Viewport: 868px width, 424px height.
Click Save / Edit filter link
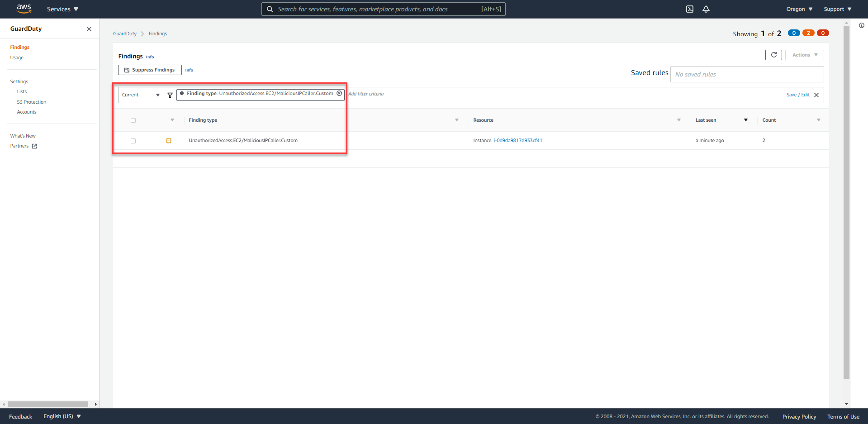(798, 95)
